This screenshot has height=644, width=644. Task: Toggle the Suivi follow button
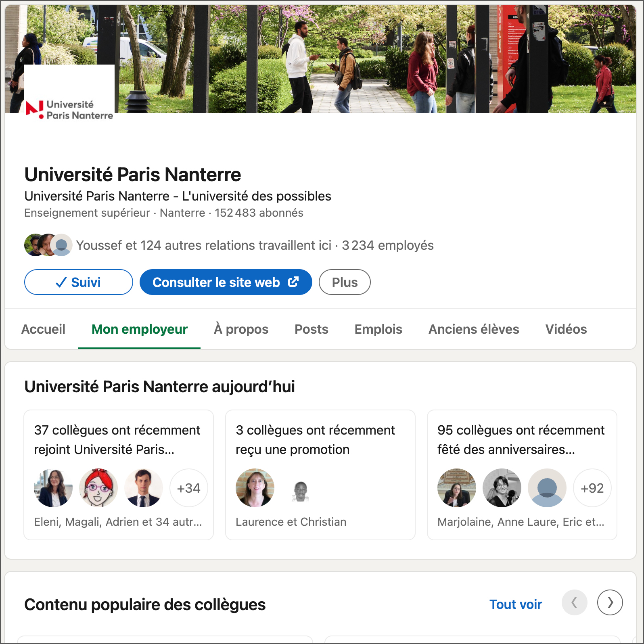[x=79, y=282]
